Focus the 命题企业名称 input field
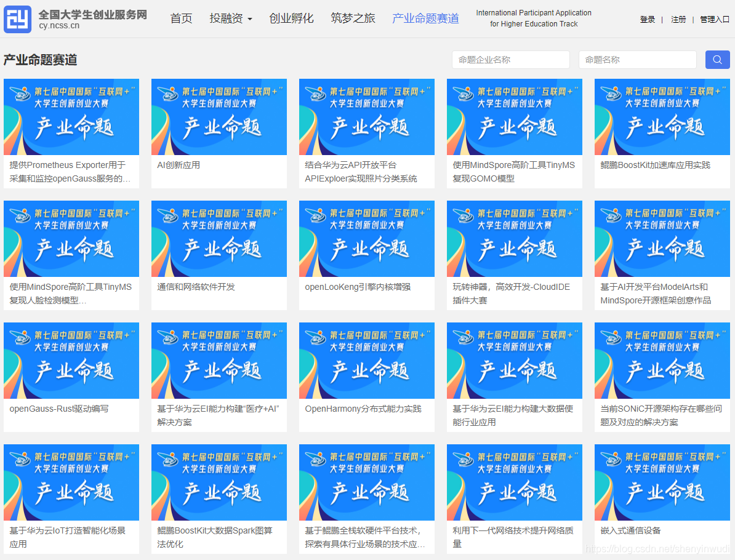 pyautogui.click(x=511, y=60)
